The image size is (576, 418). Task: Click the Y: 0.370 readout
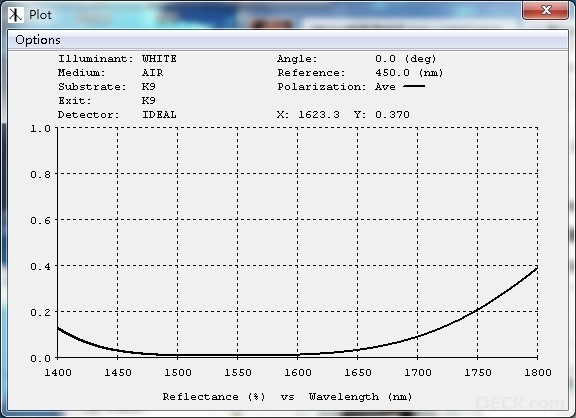382,115
